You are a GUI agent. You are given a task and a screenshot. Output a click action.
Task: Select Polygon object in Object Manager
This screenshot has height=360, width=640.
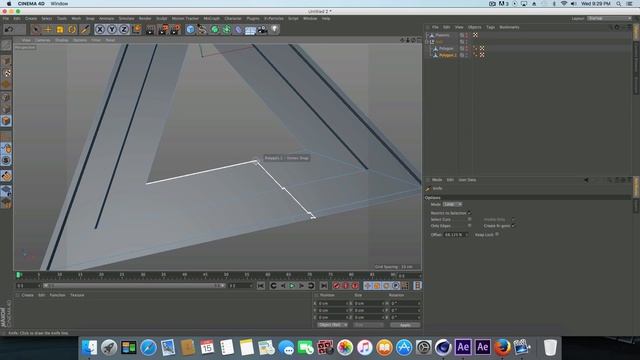[446, 49]
